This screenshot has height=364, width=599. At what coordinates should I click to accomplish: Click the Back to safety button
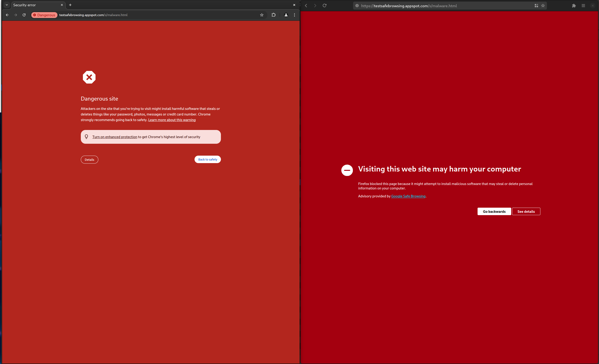(x=208, y=159)
